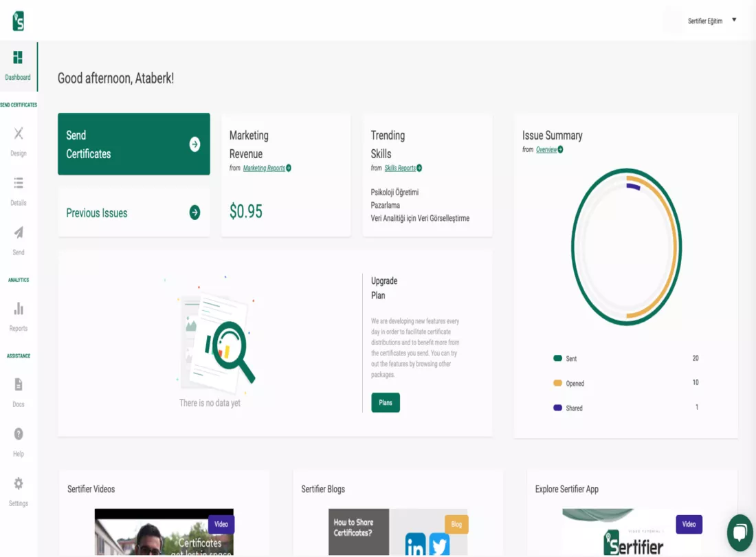Click the plus icon beside Overview link
The width and height of the screenshot is (756, 557).
click(560, 149)
